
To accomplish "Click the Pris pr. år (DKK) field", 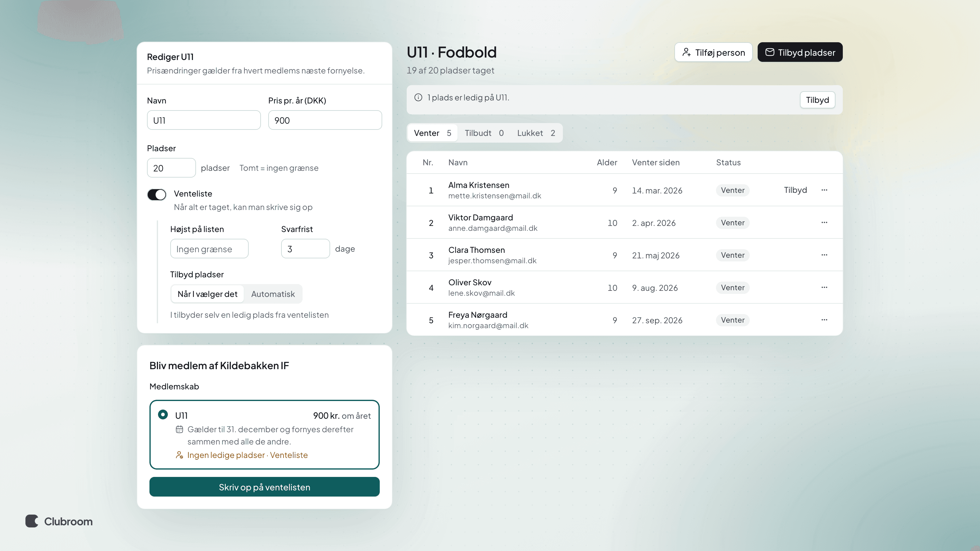I will pos(325,120).
